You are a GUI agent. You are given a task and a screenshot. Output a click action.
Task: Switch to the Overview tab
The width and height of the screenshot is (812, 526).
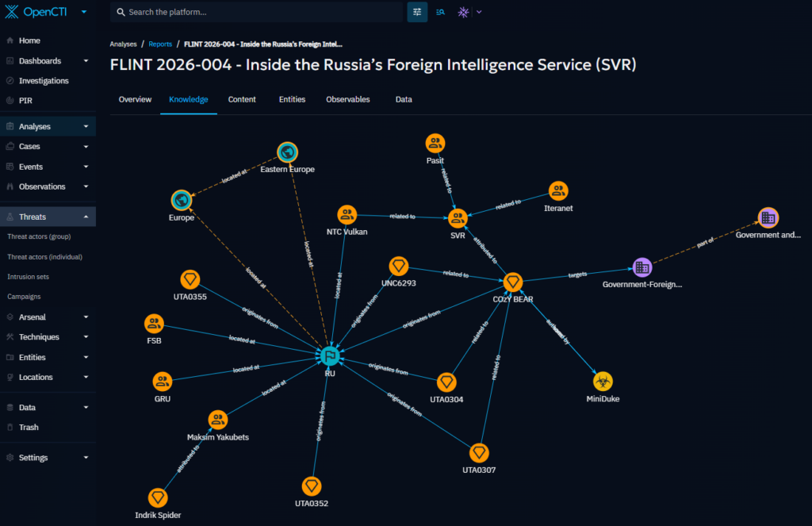pyautogui.click(x=135, y=99)
